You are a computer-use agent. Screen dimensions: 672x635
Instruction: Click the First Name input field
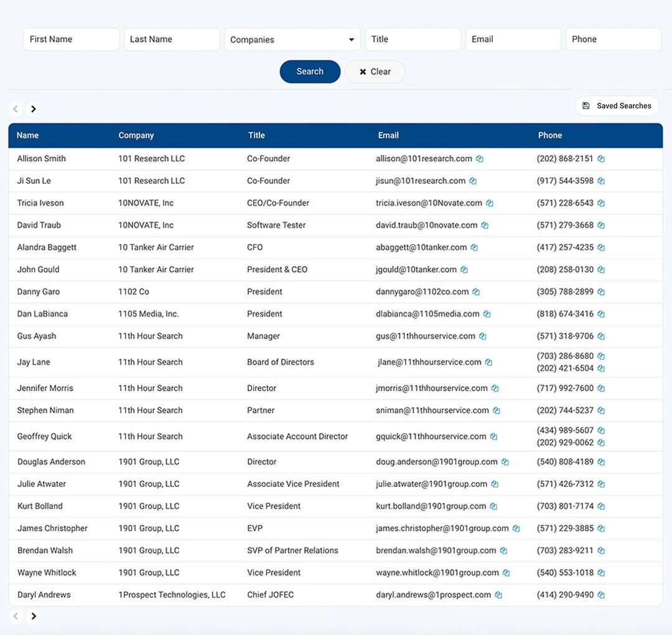click(71, 39)
